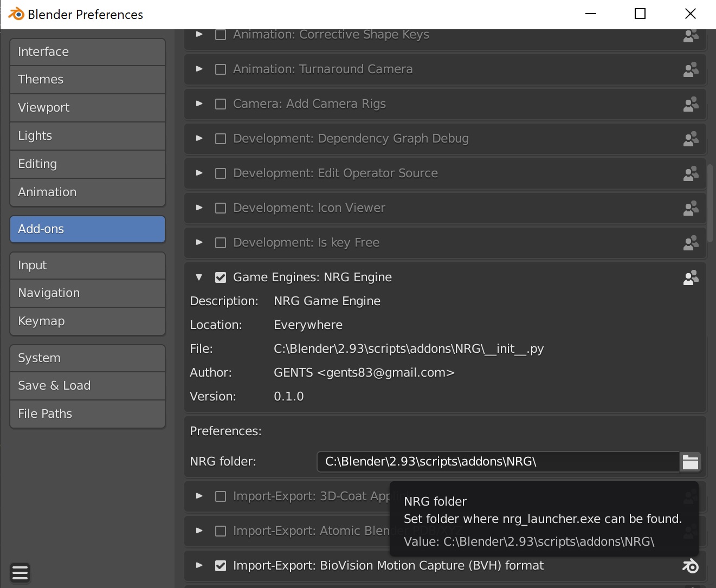Click community icon on Corrective Shape Keys row
This screenshot has width=716, height=588.
point(691,35)
